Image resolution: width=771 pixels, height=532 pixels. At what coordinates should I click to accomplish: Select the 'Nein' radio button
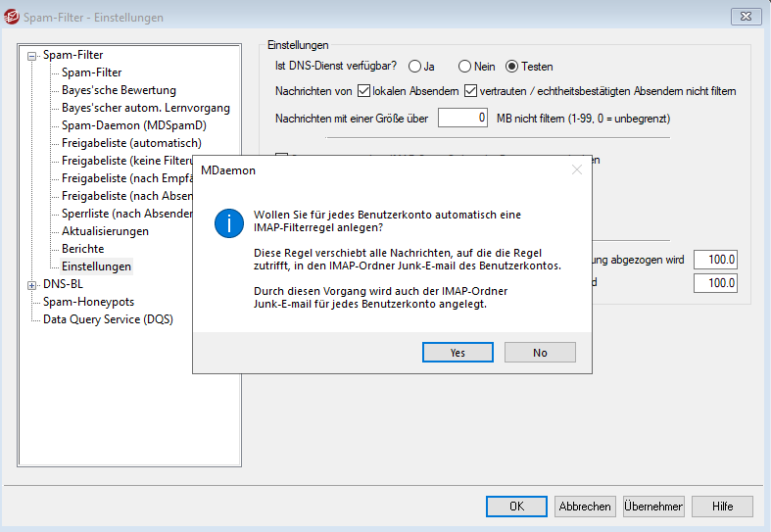click(x=464, y=67)
